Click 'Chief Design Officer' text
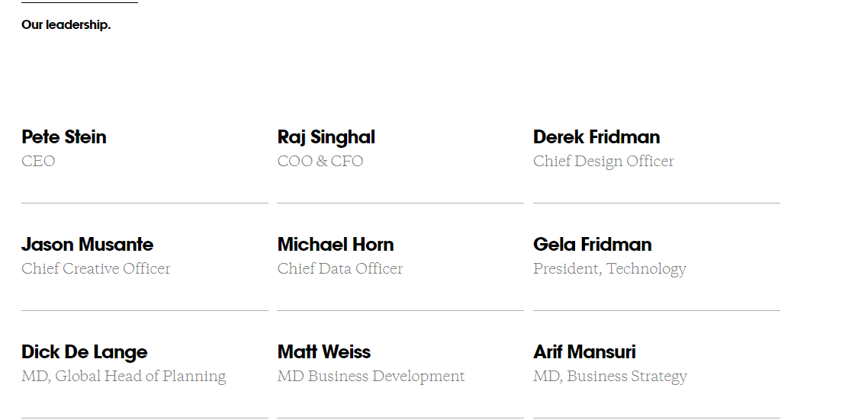This screenshot has width=868, height=420. pos(603,162)
